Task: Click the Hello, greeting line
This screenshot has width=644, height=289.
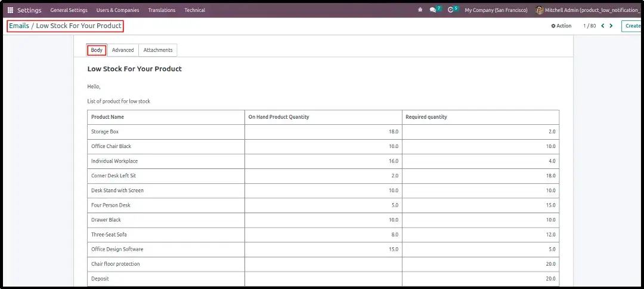Action: click(94, 87)
